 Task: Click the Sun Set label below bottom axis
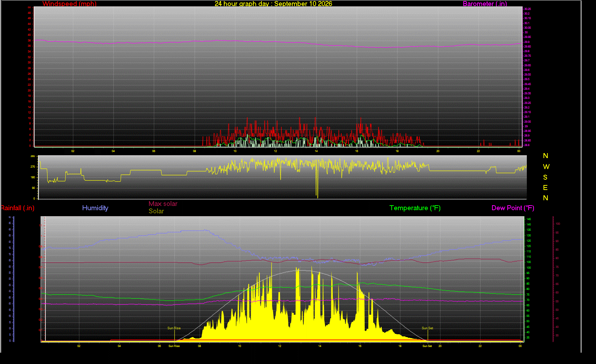(x=427, y=346)
